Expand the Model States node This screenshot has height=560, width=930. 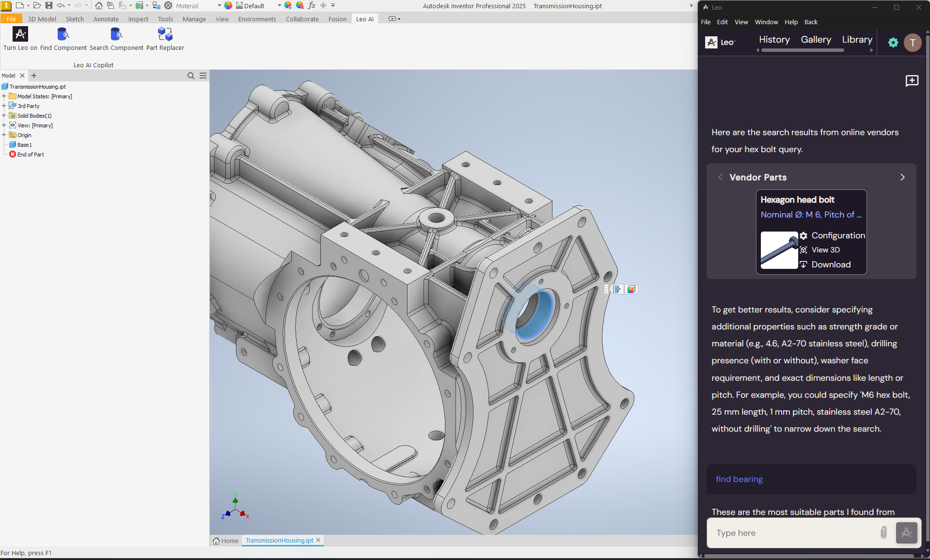(x=4, y=96)
